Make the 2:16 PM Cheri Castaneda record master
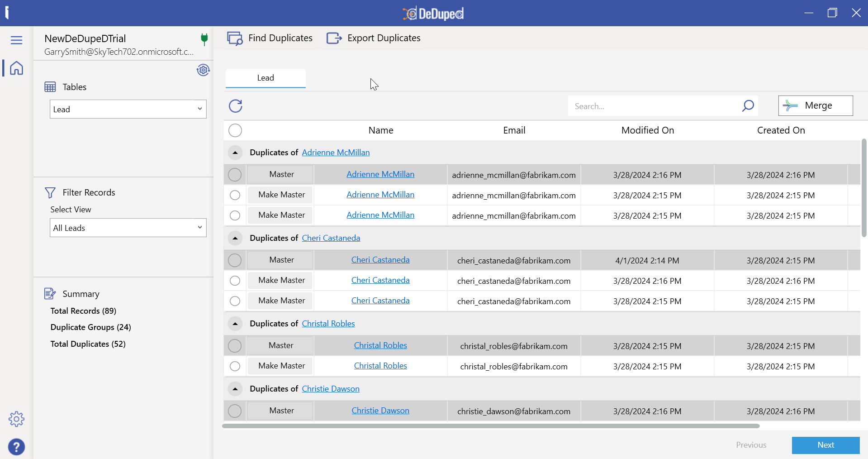Image resolution: width=868 pixels, height=459 pixels. pos(280,280)
